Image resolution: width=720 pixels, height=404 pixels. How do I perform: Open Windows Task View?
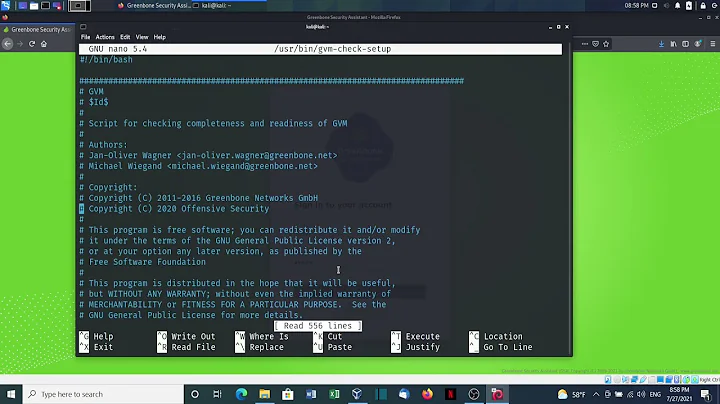click(218, 394)
